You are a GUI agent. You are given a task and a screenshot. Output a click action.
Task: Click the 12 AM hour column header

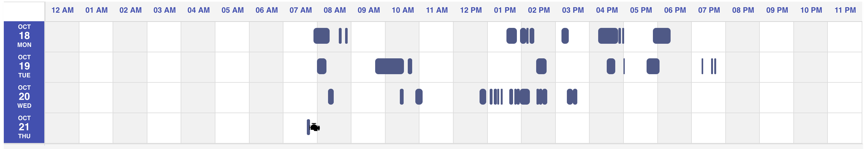click(x=62, y=10)
